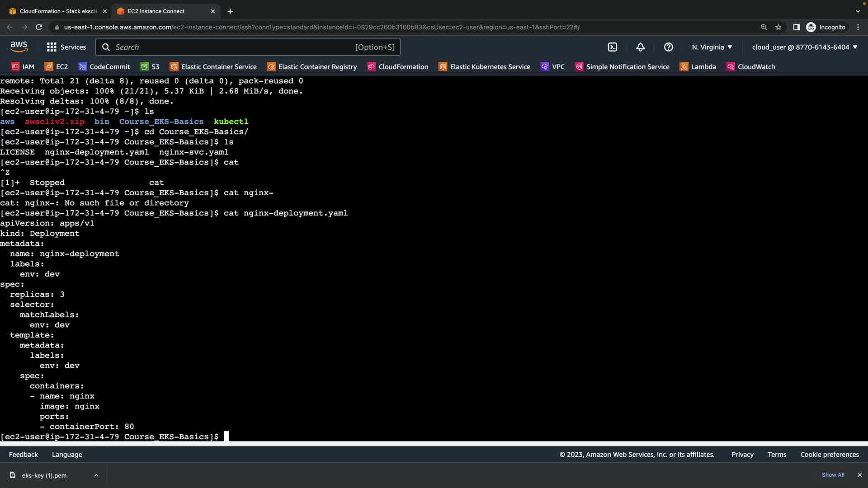Click the AWS logo home icon
This screenshot has height=488, width=868.
[x=19, y=47]
